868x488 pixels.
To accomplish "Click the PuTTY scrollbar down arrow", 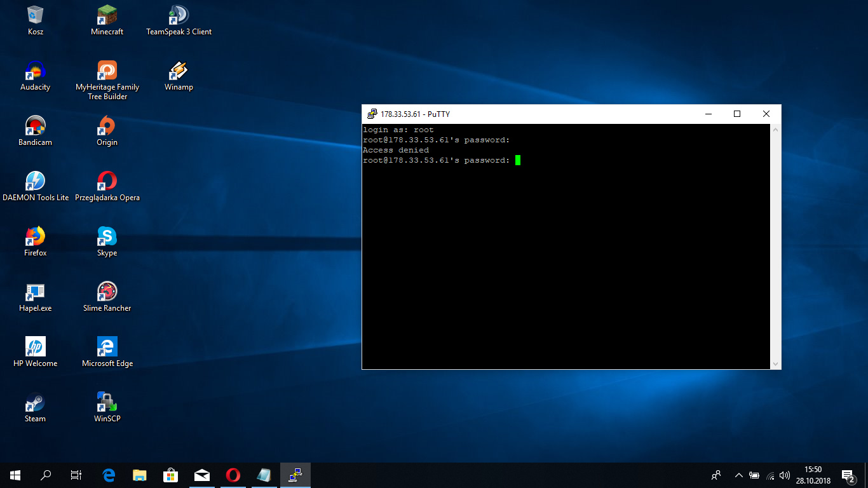I will pyautogui.click(x=775, y=363).
